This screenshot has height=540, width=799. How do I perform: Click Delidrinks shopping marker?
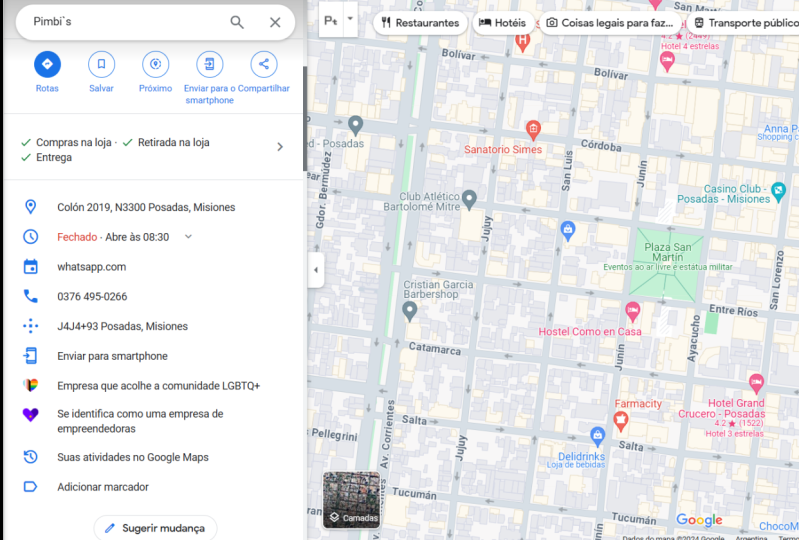point(597,436)
